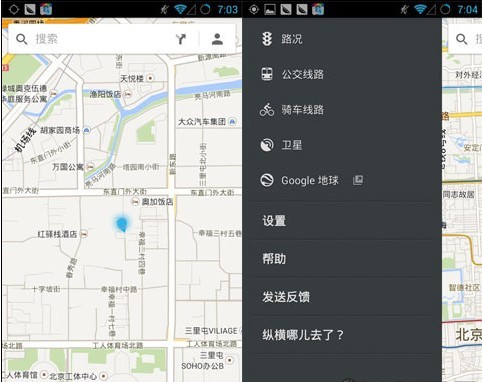
Task: Tap the GPS target icon in left status bar
Action: pyautogui.click(x=14, y=9)
